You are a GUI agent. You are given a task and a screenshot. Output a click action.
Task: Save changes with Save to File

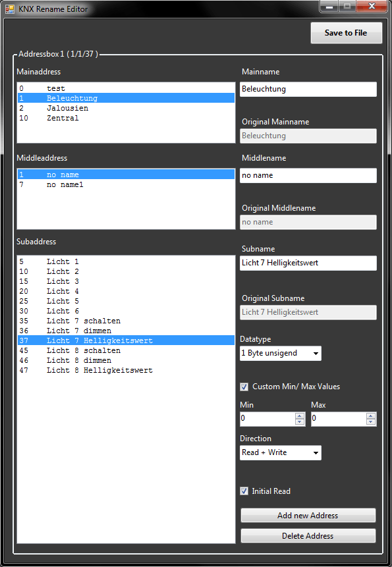point(346,33)
